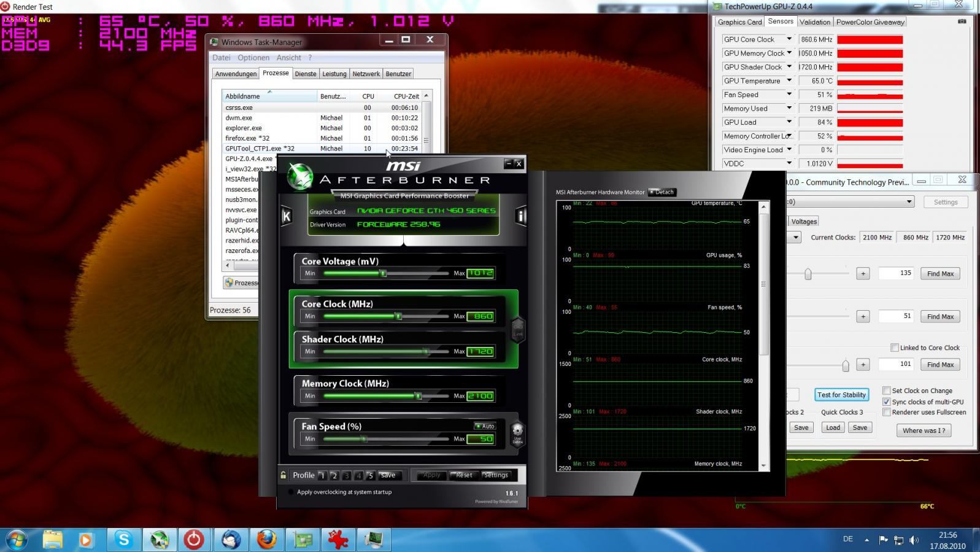Click the Core Voltage slider handle
The height and width of the screenshot is (552, 980).
point(384,273)
